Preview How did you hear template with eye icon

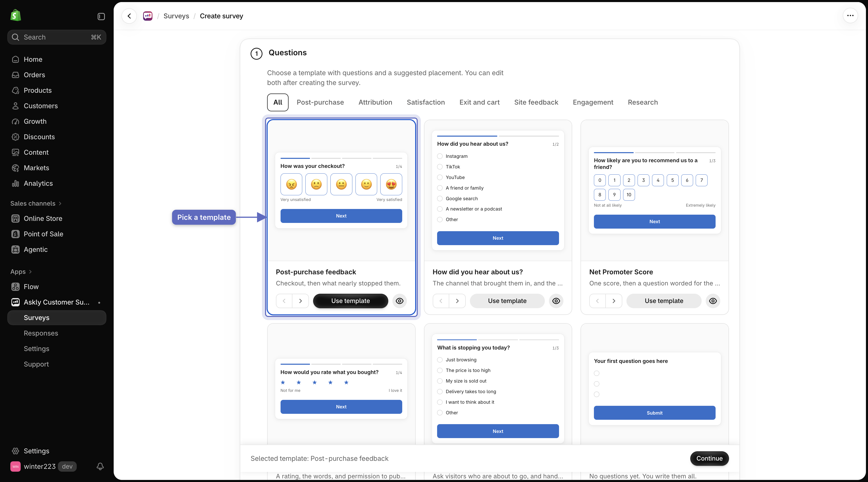[x=556, y=301]
